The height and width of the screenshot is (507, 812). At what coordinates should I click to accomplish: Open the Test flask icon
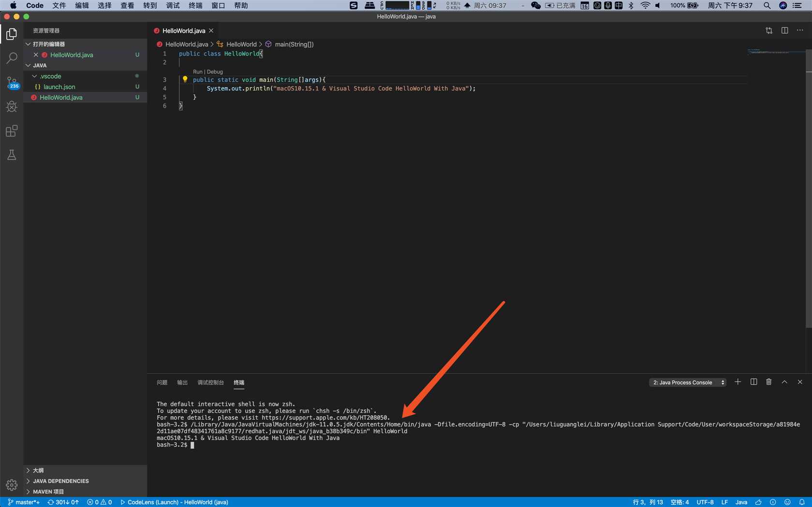click(x=12, y=155)
